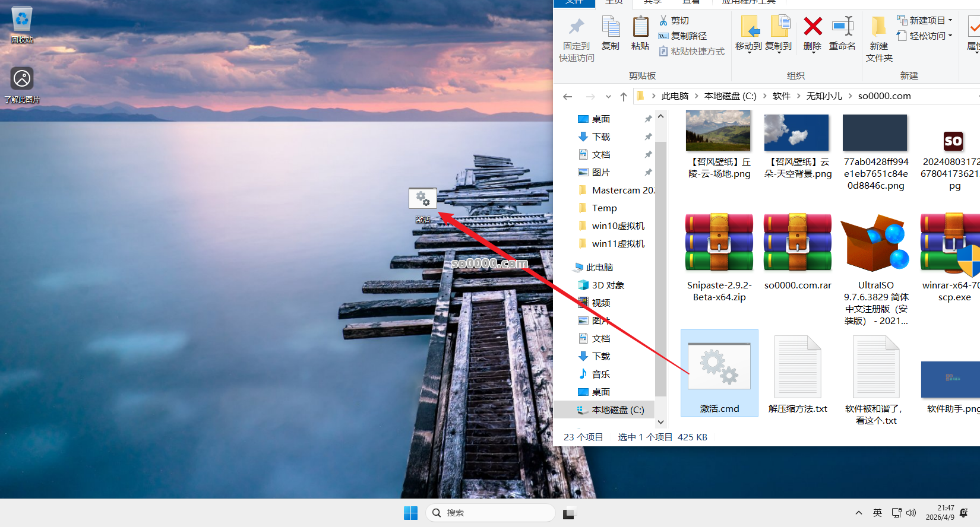
Task: Click the Paste (粘贴) clipboard icon
Action: point(640,33)
